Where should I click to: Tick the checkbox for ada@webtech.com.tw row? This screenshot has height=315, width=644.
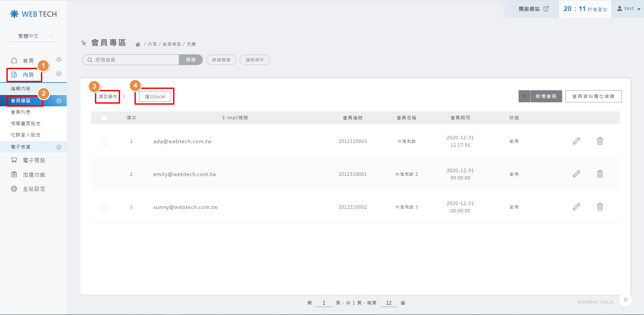(x=104, y=142)
